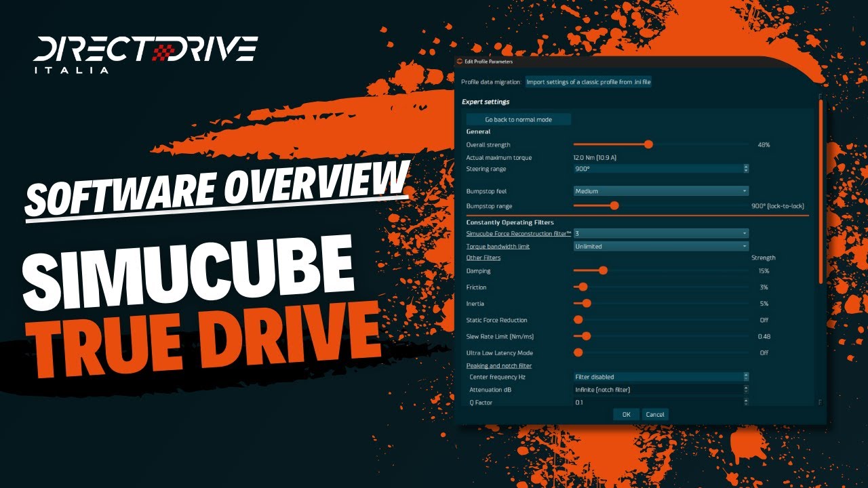The image size is (868, 488).
Task: Click the Friction slider handle
Action: tap(583, 287)
